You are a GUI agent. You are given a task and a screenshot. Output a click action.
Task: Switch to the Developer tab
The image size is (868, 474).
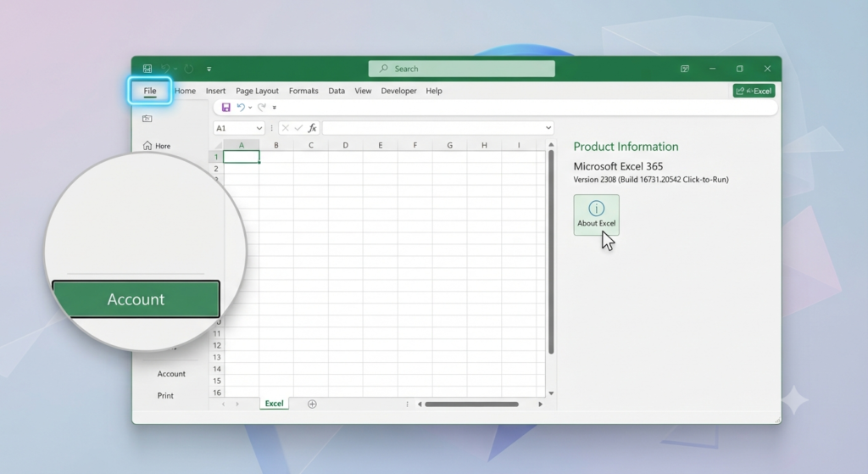pos(398,91)
